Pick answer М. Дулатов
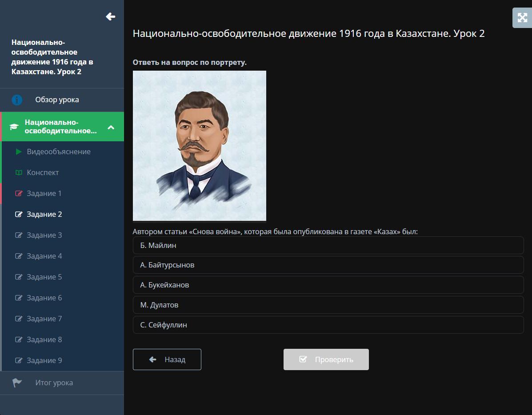Image resolution: width=532 pixels, height=415 pixels. pyautogui.click(x=328, y=305)
